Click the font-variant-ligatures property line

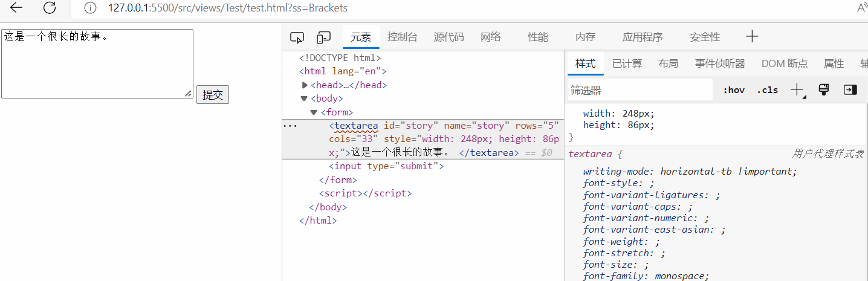(652, 195)
